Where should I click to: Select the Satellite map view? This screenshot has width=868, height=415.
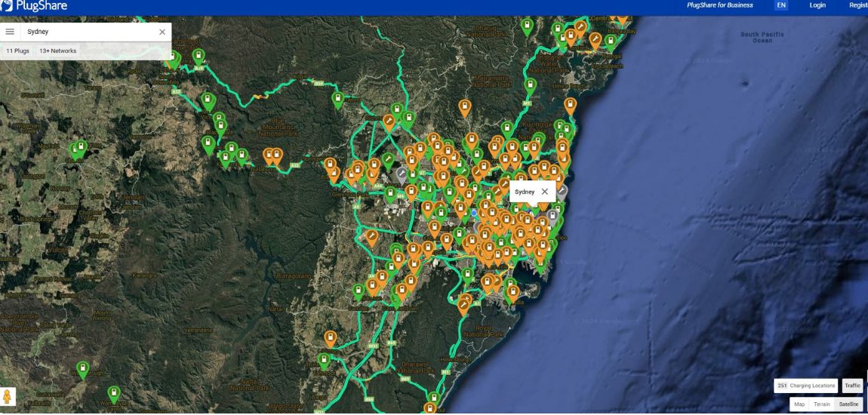(x=848, y=404)
